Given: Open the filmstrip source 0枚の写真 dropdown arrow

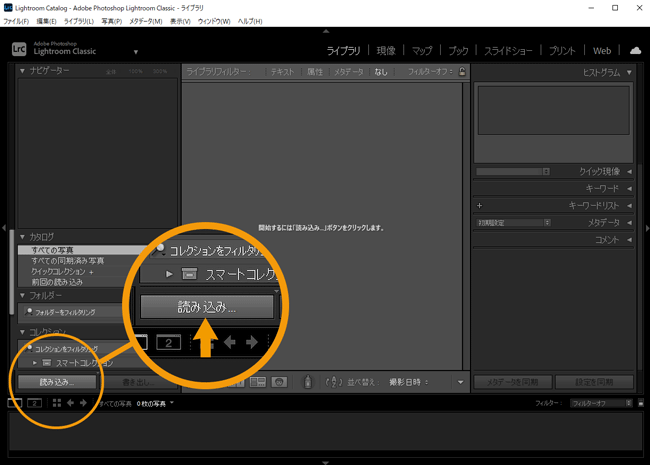Looking at the screenshot, I should point(172,402).
